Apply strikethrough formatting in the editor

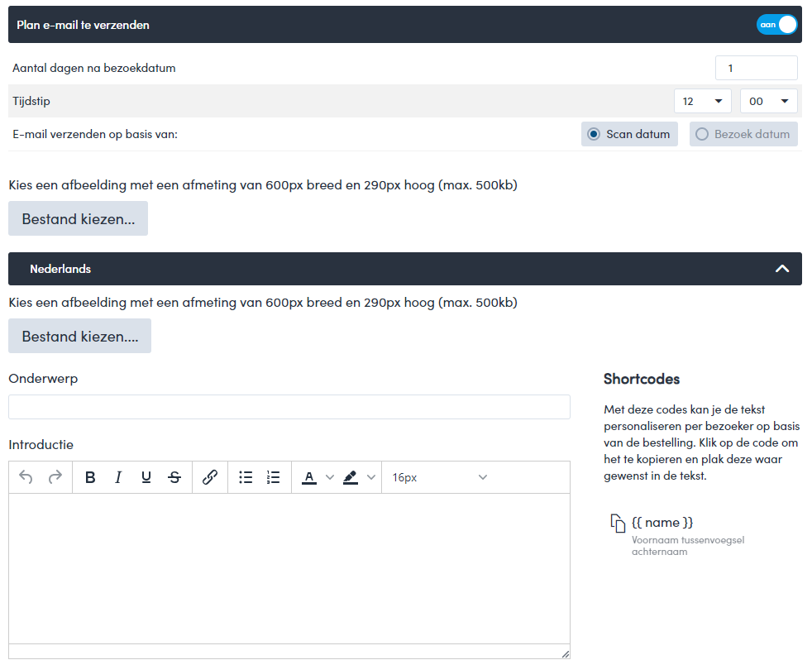coord(174,477)
